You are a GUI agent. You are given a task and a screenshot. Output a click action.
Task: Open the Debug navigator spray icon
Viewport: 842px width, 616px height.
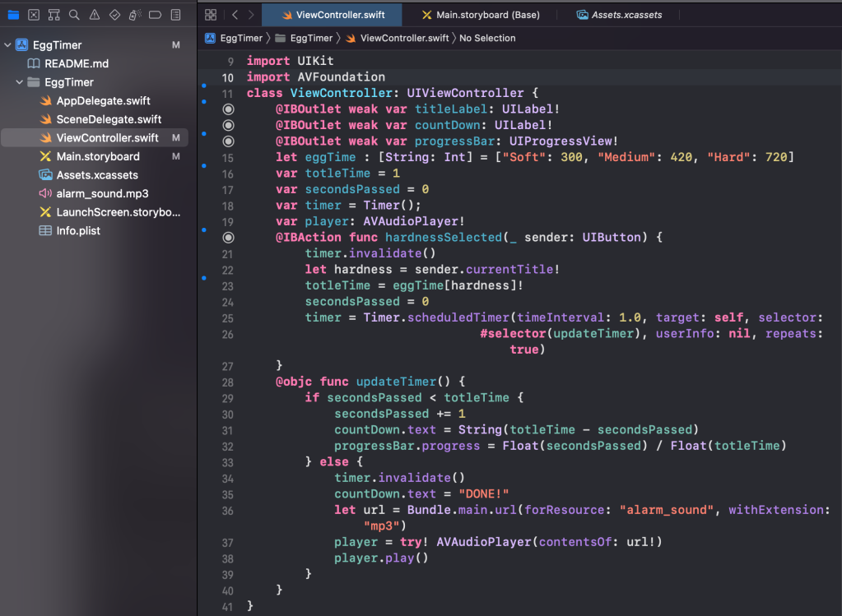[x=135, y=15]
